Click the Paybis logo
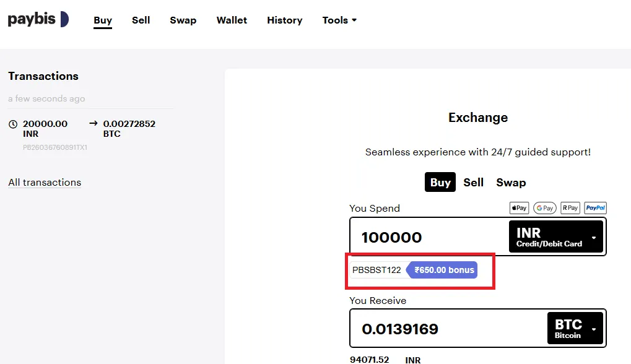 (38, 20)
